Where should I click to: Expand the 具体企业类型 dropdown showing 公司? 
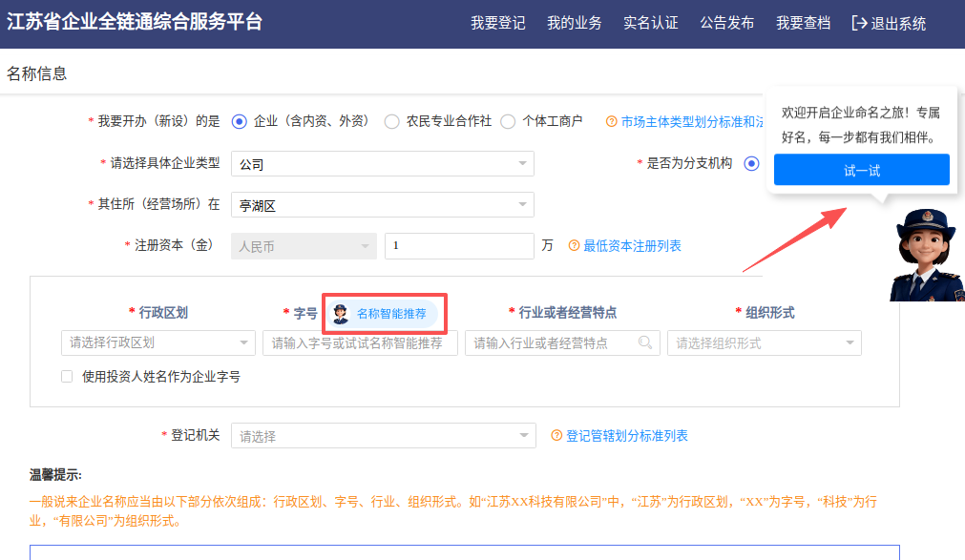pos(382,164)
